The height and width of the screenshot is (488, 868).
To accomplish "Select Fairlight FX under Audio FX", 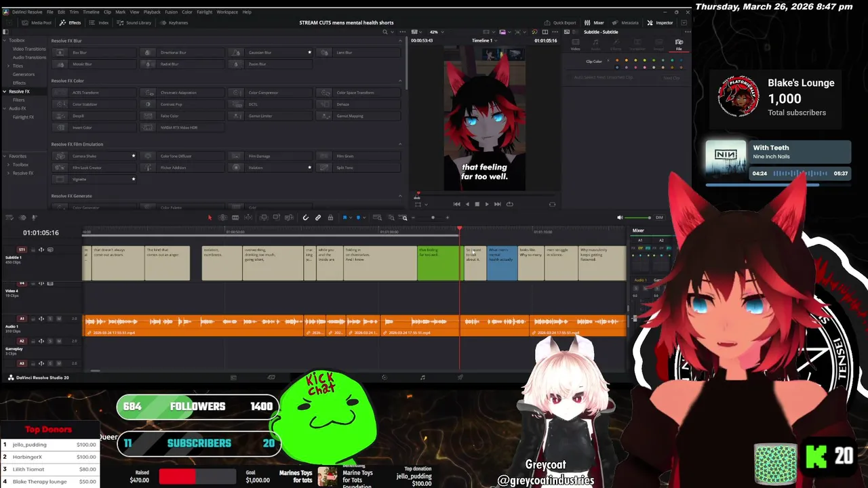I will click(23, 117).
